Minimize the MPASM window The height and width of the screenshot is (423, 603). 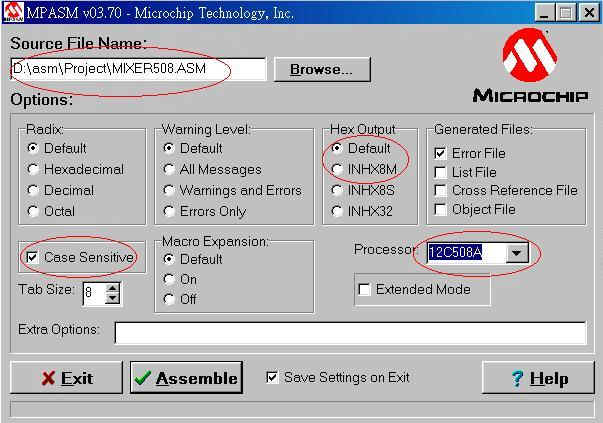(544, 13)
